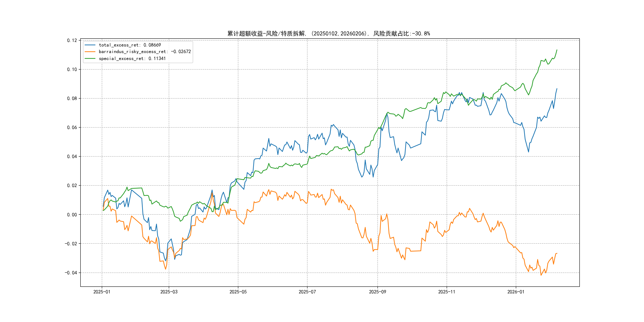The image size is (644, 322).
Task: Click the 2025-11 x-axis tick label
Action: tap(447, 292)
